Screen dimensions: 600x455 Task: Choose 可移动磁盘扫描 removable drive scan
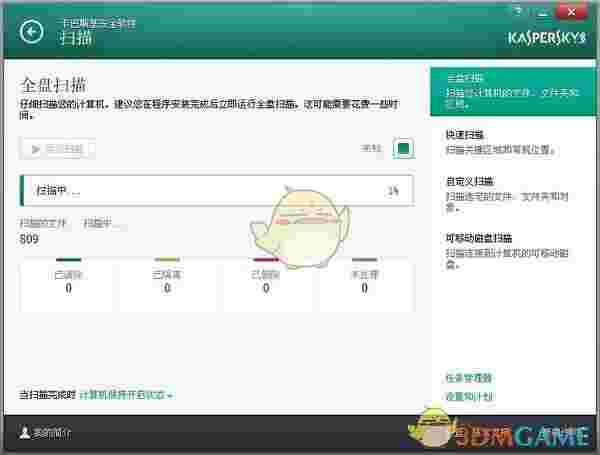pyautogui.click(x=479, y=238)
